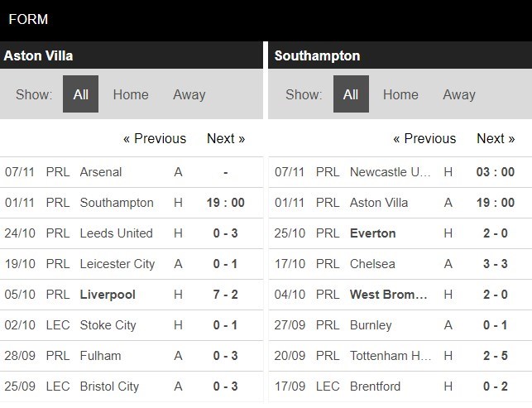Show Aston Villa Home matches only
Viewport: 532px width, 408px height.
pyautogui.click(x=131, y=94)
